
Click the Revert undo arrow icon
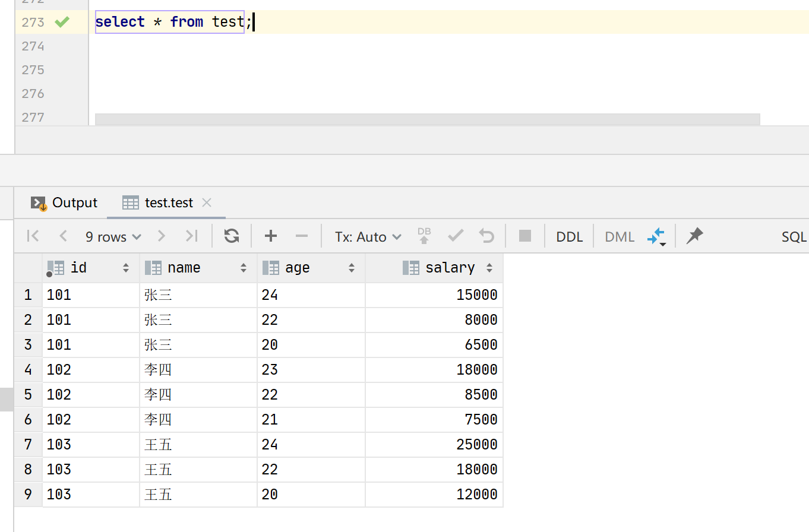[486, 236]
